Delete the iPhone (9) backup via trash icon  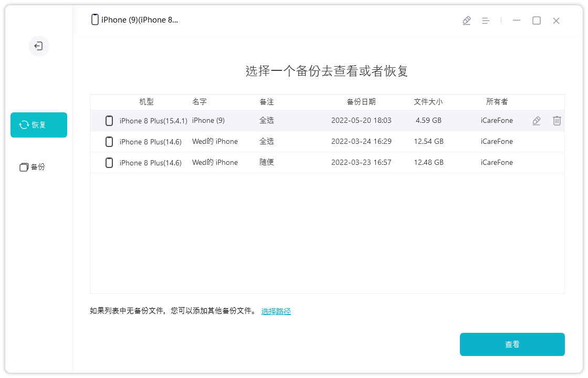click(x=556, y=120)
